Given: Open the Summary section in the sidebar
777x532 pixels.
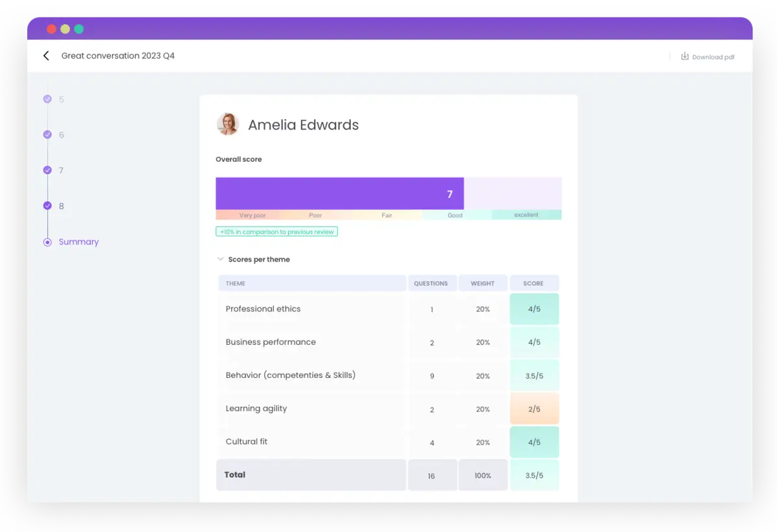Looking at the screenshot, I should [x=78, y=241].
